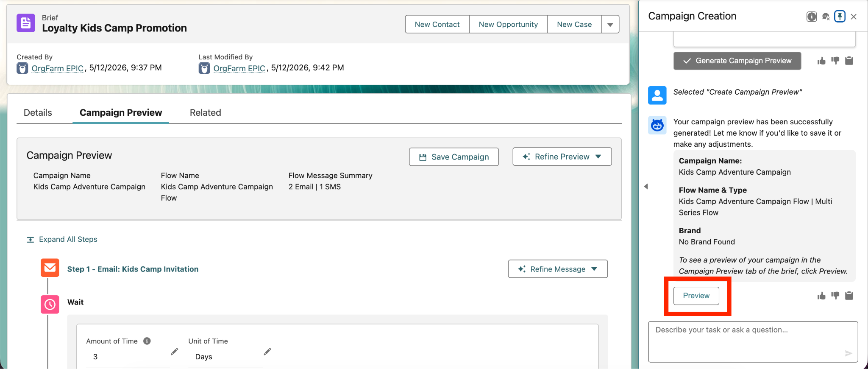Click the 'No Brand Found' text in chat

707,242
